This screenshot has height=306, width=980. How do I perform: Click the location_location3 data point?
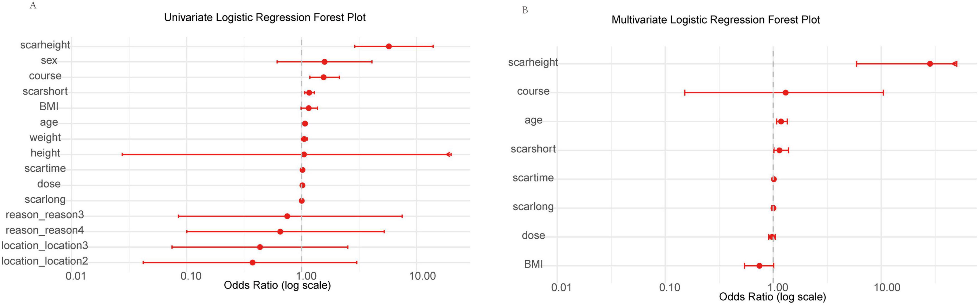click(x=260, y=247)
